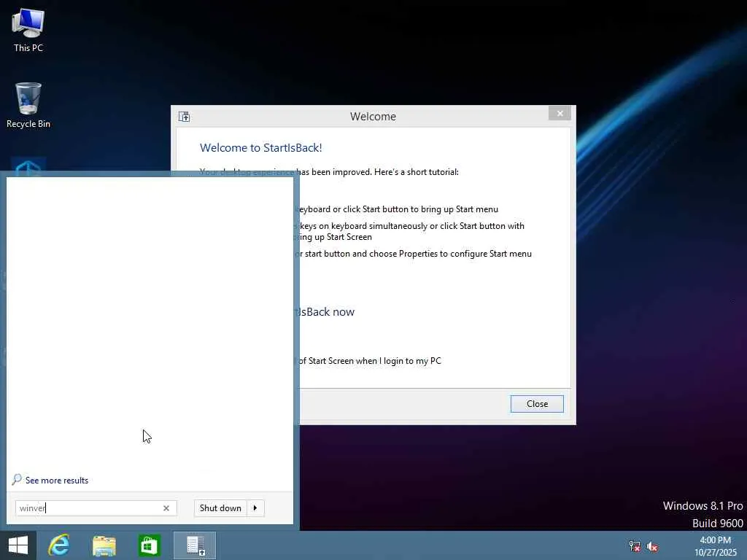Select the Recycle Bin desktop icon
This screenshot has width=747, height=560.
click(x=28, y=105)
